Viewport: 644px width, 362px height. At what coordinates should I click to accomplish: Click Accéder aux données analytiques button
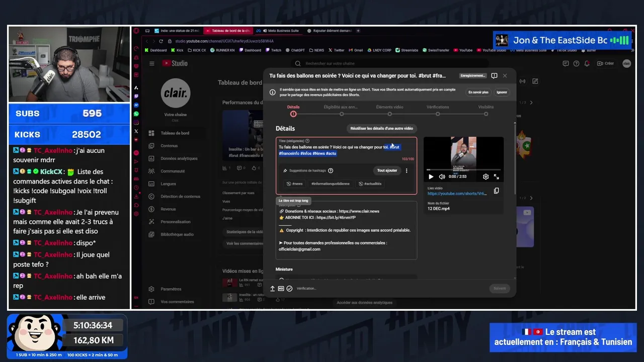pos(365,303)
